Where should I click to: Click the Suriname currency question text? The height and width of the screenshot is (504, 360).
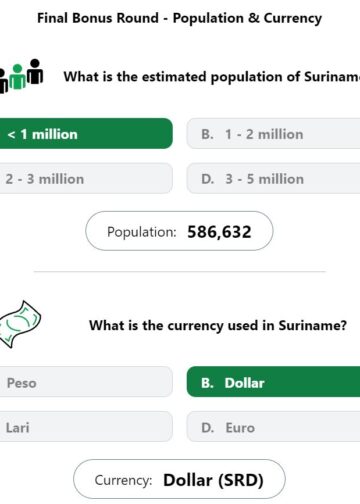[x=218, y=325]
